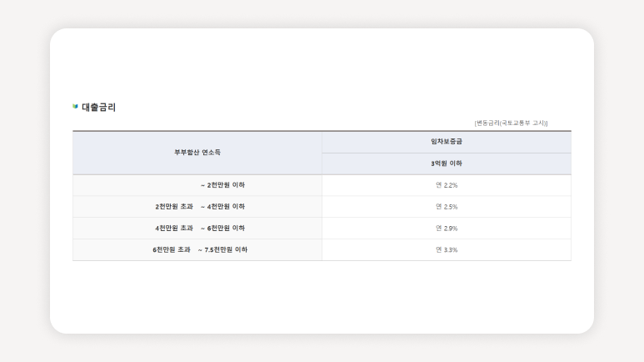Click the 임차보증금 column header

coord(447,142)
